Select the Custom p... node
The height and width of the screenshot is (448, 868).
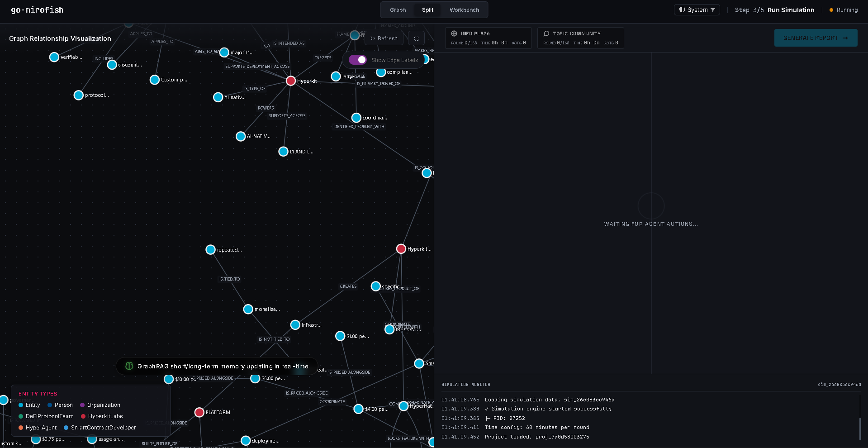click(x=155, y=80)
